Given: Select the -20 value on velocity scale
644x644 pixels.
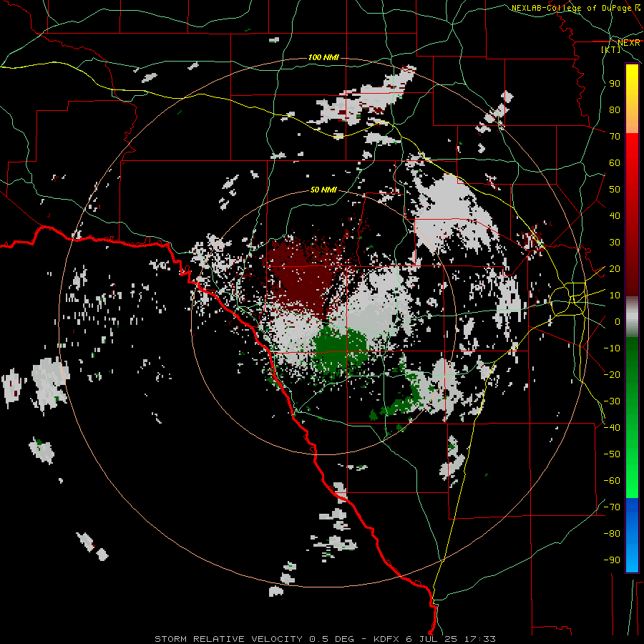Looking at the screenshot, I should (x=612, y=374).
